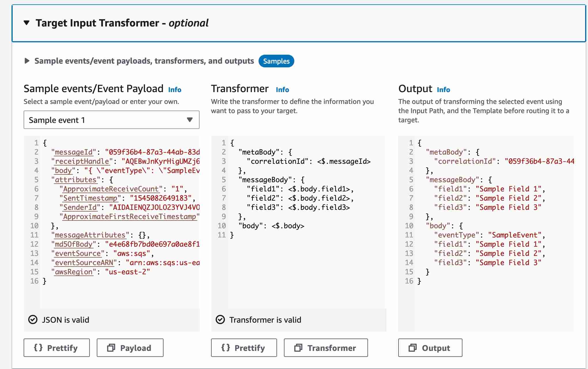The height and width of the screenshot is (369, 588).
Task: Open Info link next to Transformer heading
Action: tap(282, 90)
